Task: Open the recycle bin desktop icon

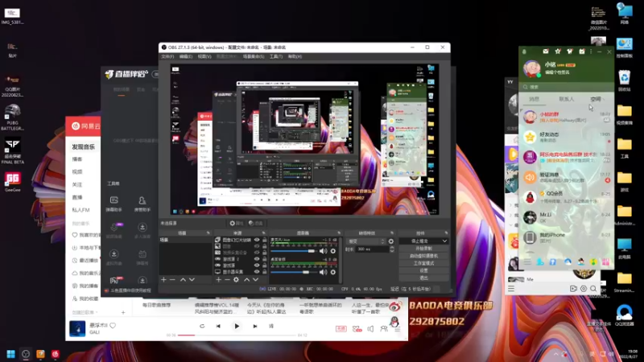Action: click(x=625, y=80)
